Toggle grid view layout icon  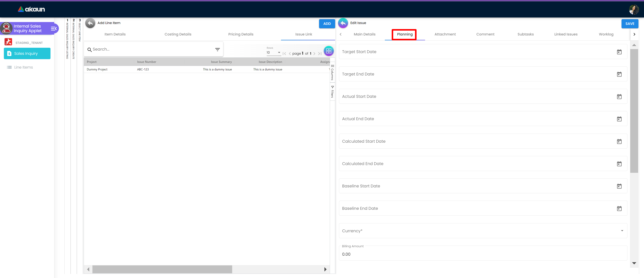pyautogui.click(x=328, y=51)
